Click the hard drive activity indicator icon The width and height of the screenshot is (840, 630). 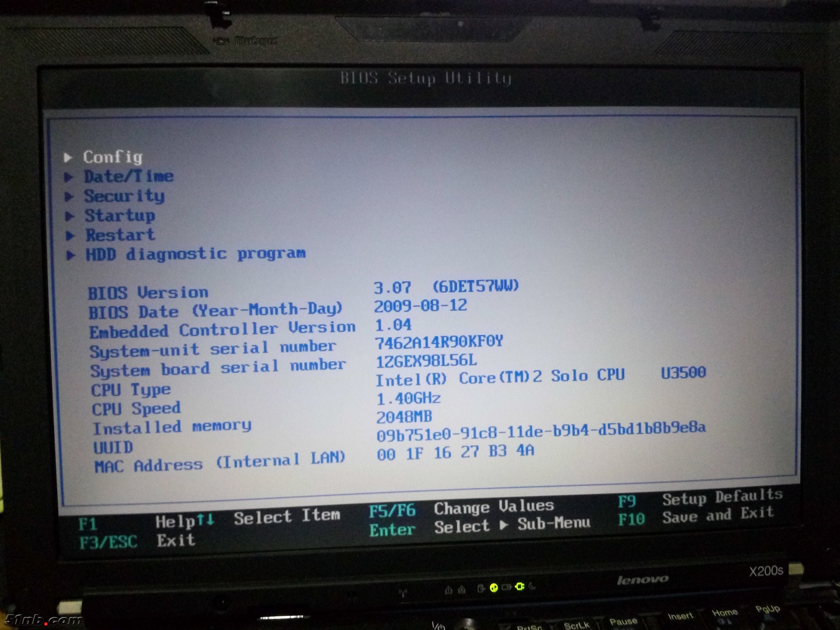(481, 588)
